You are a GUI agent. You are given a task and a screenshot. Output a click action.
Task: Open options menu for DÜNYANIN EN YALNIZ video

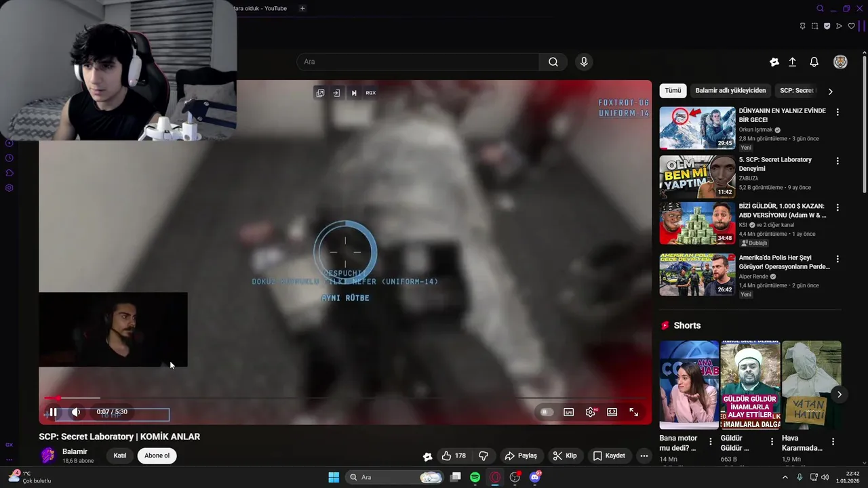pyautogui.click(x=837, y=112)
